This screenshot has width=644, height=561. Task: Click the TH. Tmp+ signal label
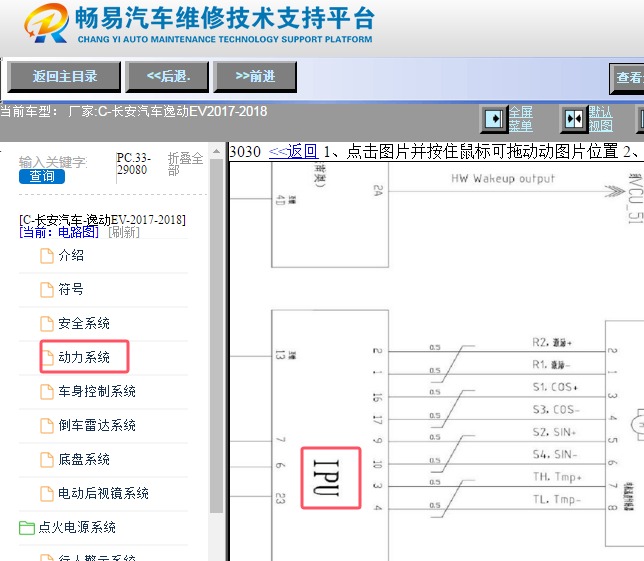557,477
